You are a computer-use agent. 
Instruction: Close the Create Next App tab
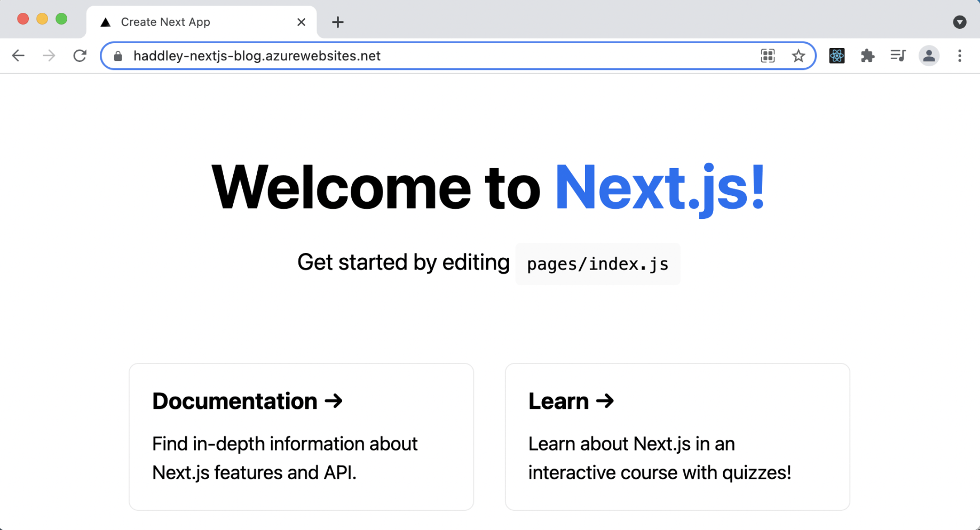tap(301, 22)
